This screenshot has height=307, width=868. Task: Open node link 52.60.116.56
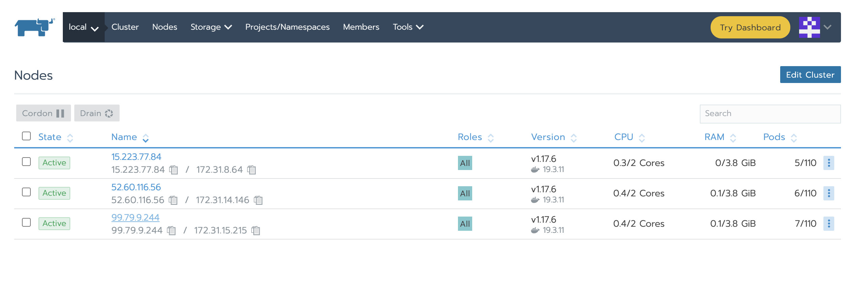tap(136, 187)
